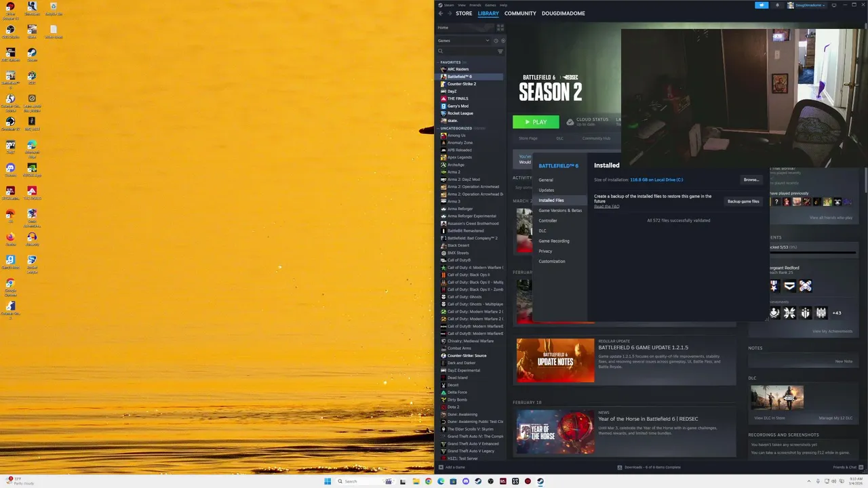The image size is (868, 488).
Task: Select General in Battlefield 6 properties
Action: [x=546, y=180]
